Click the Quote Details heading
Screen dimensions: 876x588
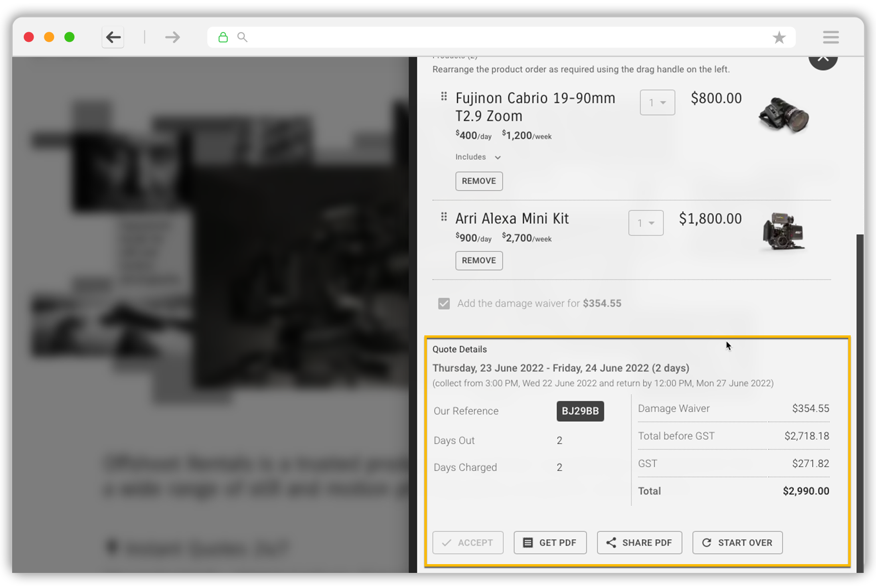459,349
